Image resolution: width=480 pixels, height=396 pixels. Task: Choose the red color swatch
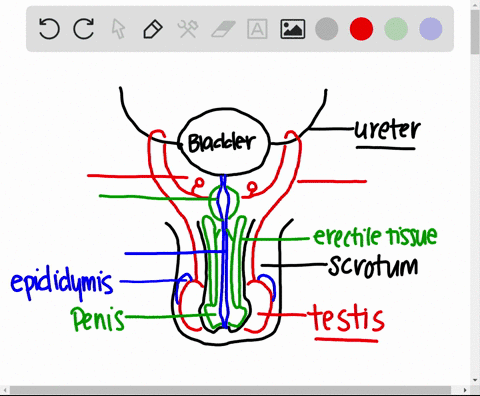coord(361,29)
